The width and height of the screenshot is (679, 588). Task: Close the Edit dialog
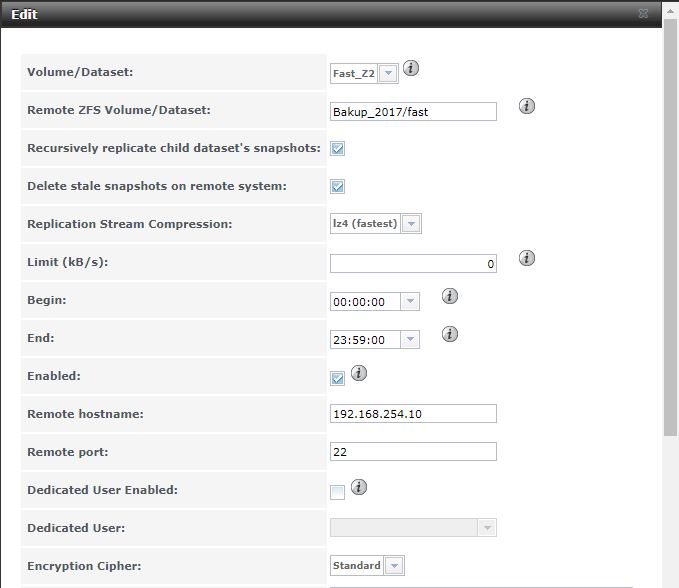tap(643, 14)
